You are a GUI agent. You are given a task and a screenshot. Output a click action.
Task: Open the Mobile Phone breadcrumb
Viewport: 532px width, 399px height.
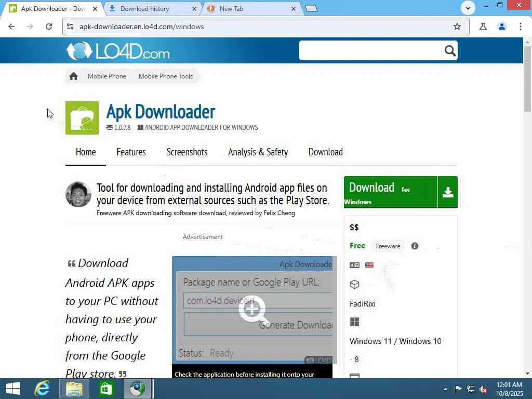point(107,76)
